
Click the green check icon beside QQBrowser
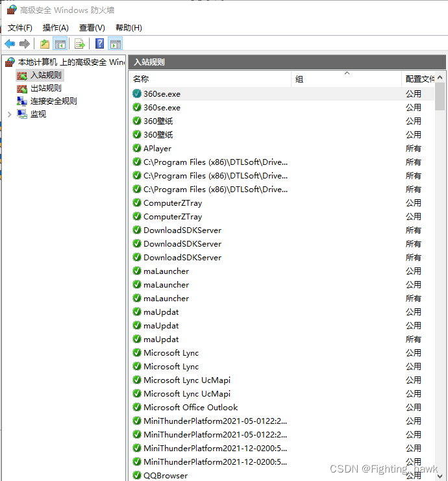pos(137,475)
